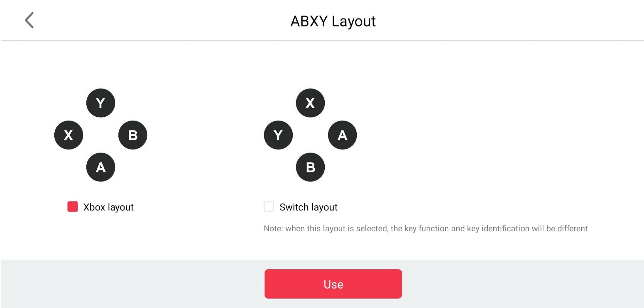
Task: Click the Y button in Switch layout
Action: point(278,135)
